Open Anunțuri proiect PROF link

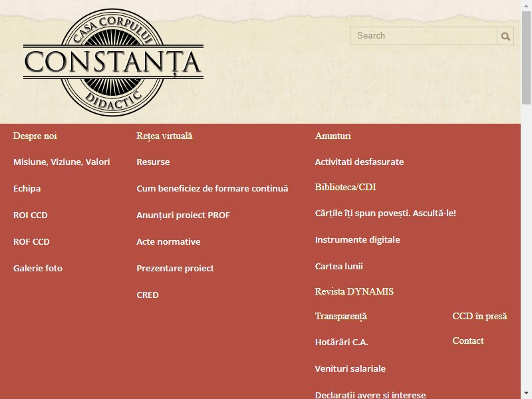(x=184, y=215)
